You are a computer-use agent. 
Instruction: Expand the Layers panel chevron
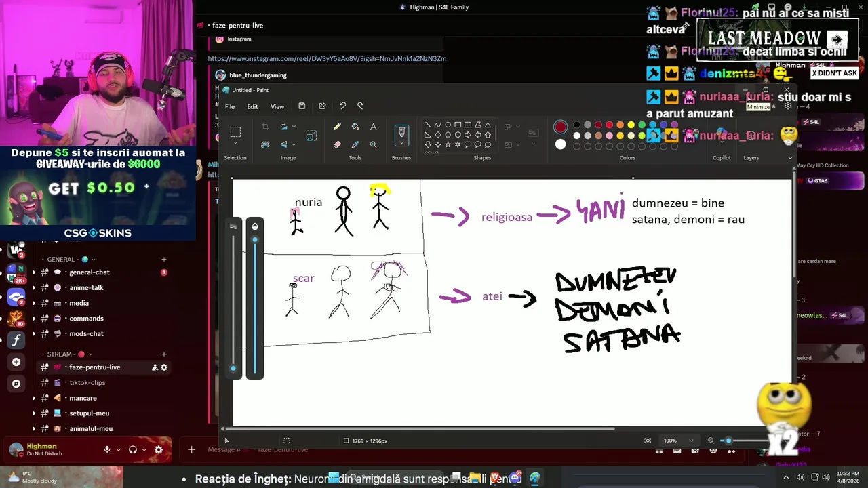pyautogui.click(x=790, y=157)
